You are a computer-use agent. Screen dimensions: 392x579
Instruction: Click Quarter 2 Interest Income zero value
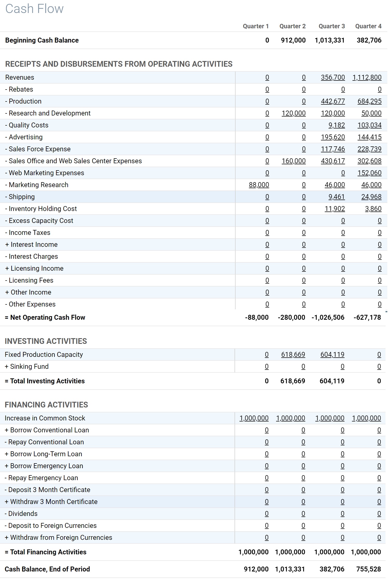[304, 244]
